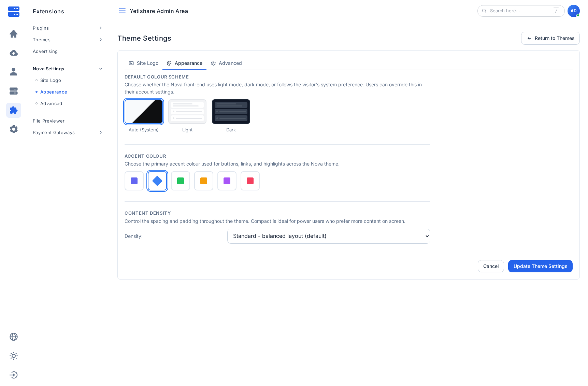Open the home dashboard icon

(x=14, y=34)
